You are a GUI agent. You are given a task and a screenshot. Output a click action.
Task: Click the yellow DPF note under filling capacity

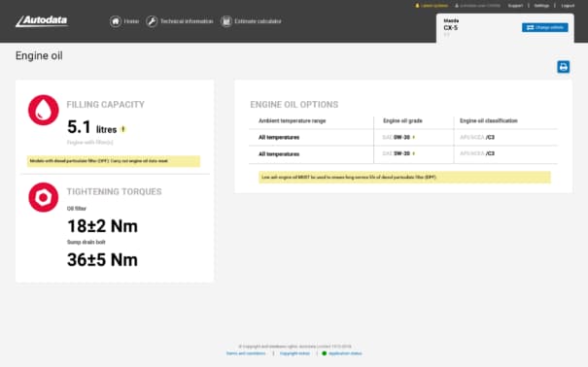pyautogui.click(x=114, y=161)
